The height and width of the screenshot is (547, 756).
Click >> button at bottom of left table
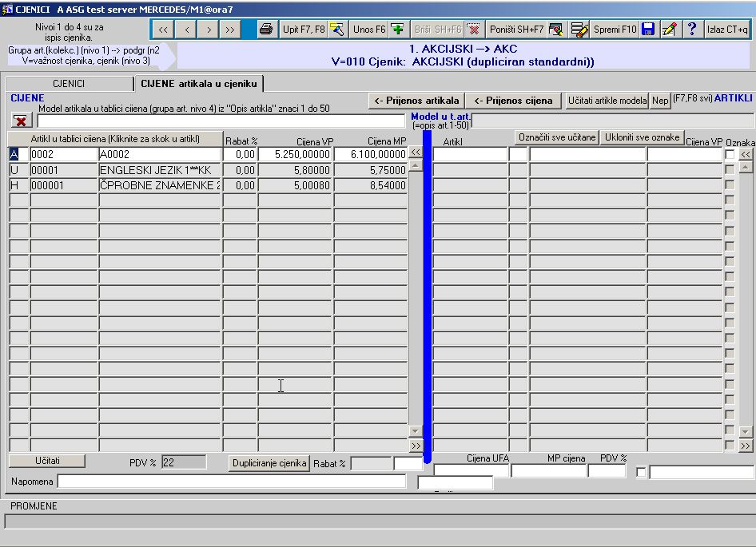pyautogui.click(x=416, y=446)
